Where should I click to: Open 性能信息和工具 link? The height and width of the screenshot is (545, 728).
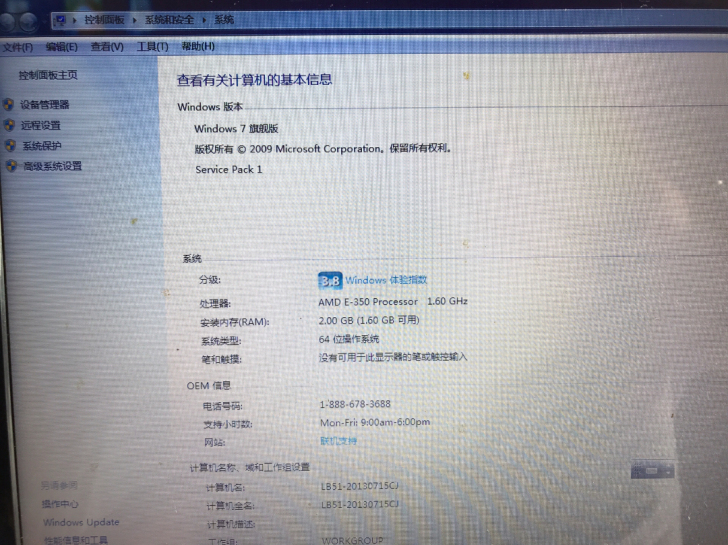tap(76, 540)
